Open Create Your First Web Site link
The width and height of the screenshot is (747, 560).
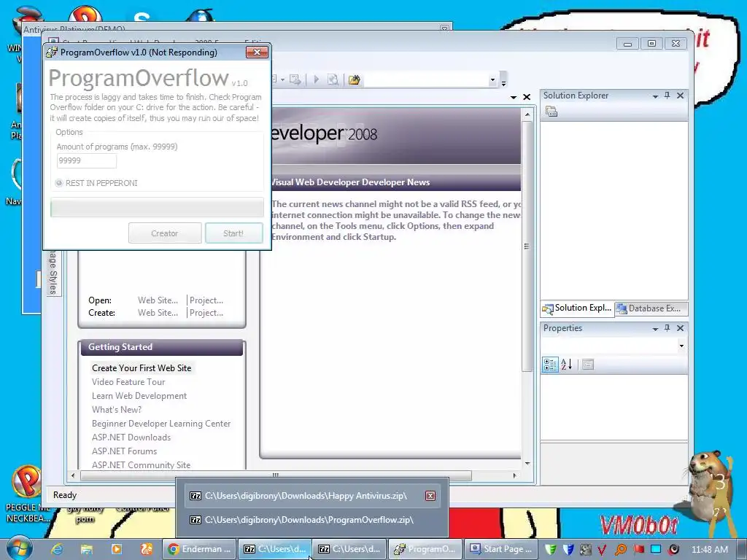(142, 367)
